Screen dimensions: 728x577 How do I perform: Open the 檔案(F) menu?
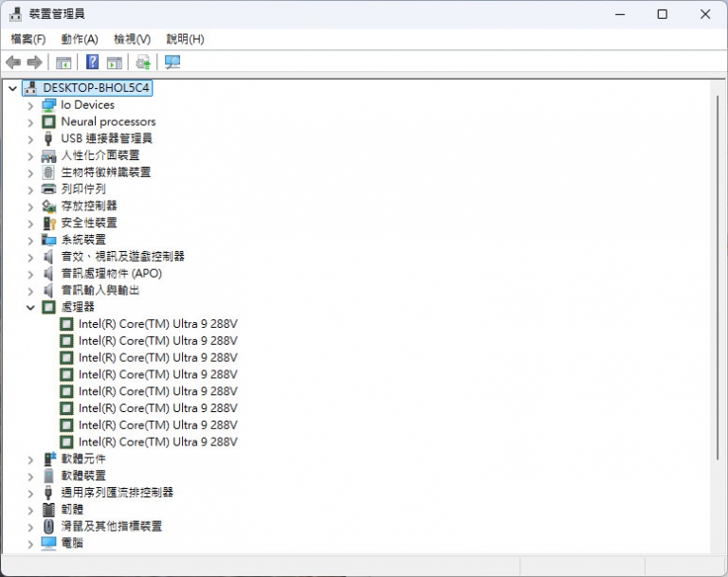coord(28,40)
